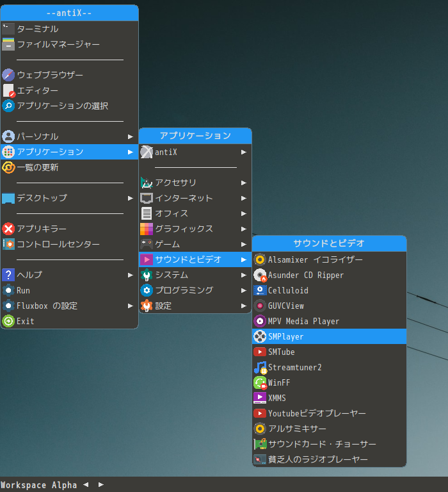Expand the インターネット submenu arrow
Viewport: 448px width, 492px height.
pyautogui.click(x=244, y=199)
